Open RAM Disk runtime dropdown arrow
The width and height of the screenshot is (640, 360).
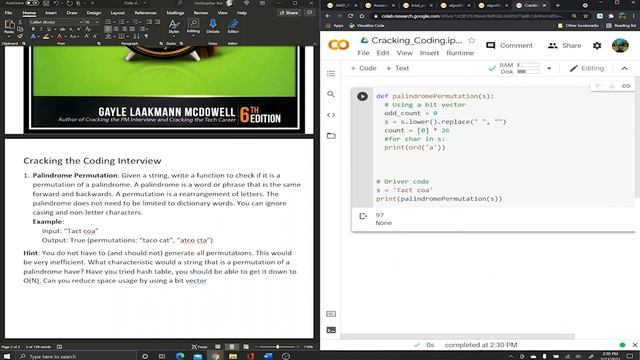pos(549,69)
